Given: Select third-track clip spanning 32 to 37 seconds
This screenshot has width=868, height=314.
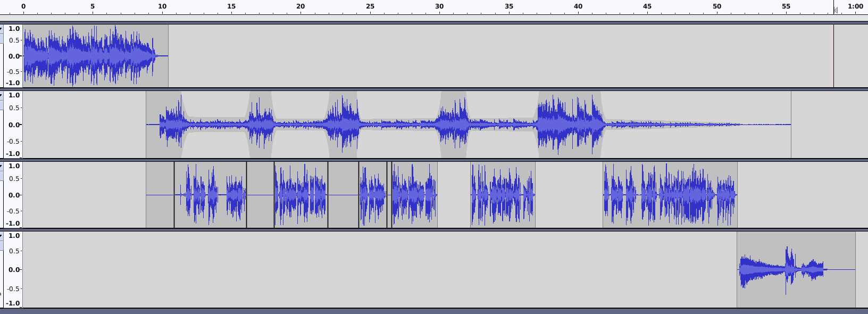Looking at the screenshot, I should 503,195.
